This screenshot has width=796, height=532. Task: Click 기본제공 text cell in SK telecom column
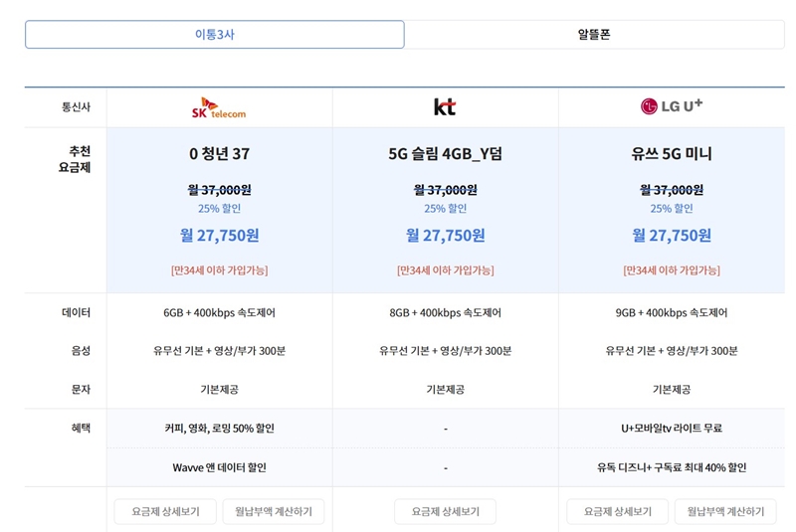click(x=219, y=390)
